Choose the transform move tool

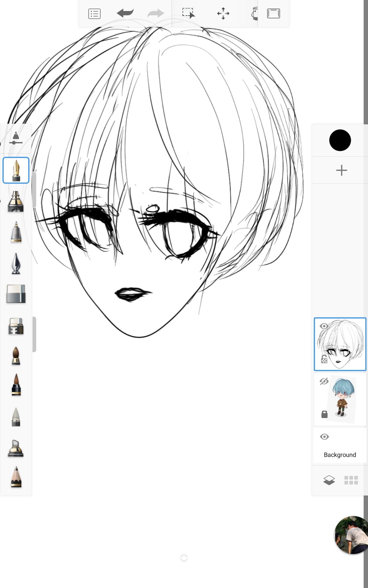tap(223, 13)
